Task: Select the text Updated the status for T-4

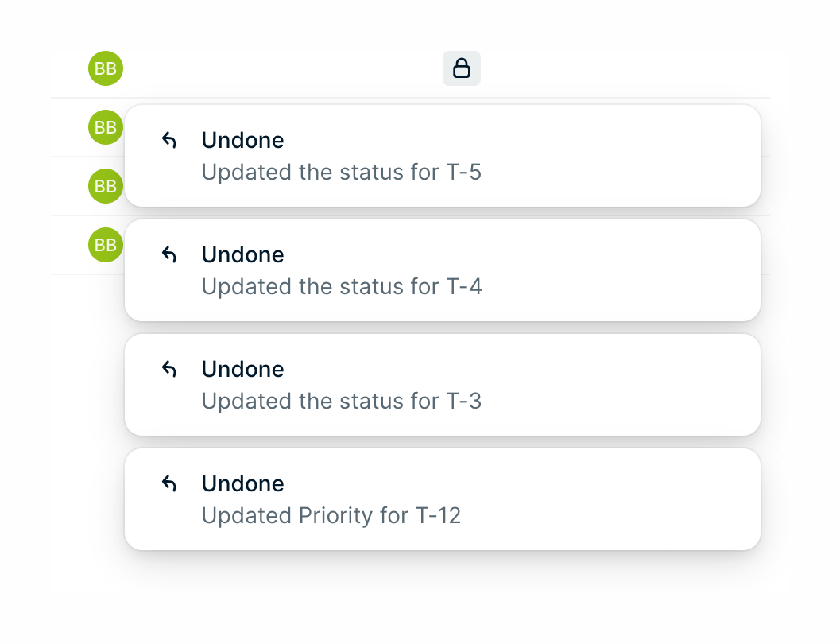Action: [342, 286]
